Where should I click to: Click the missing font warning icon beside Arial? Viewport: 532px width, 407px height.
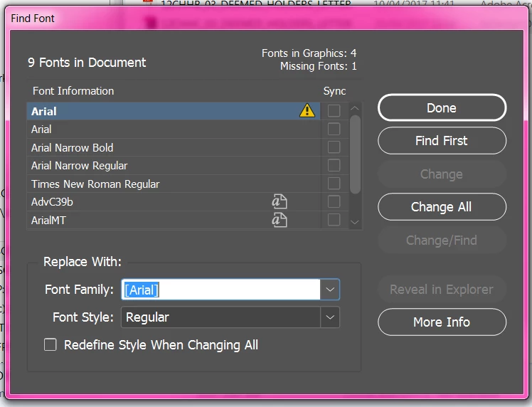[x=307, y=110]
